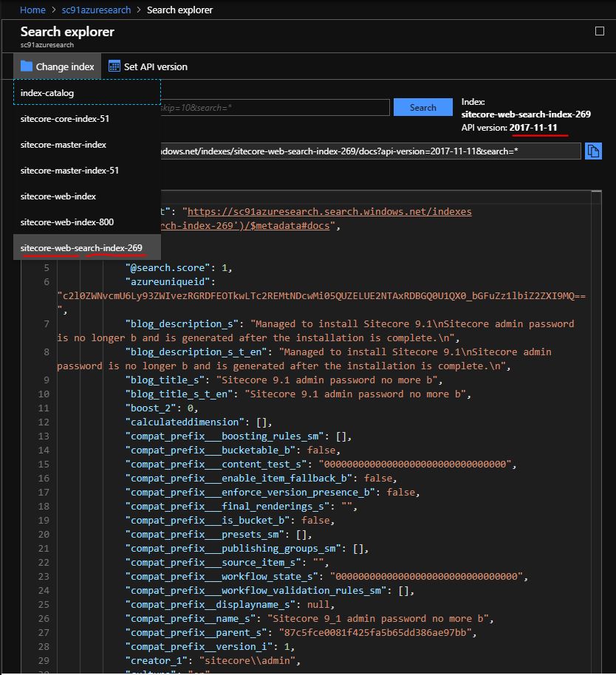Focus the query string input field

pos(275,107)
